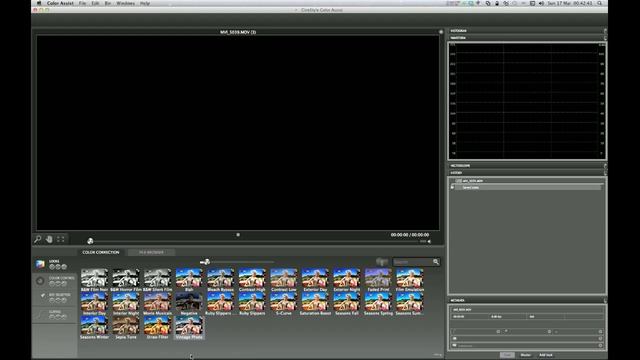Collapse the Histogram panel header
Viewport: 640px width, 360px height.
pyautogui.click(x=527, y=31)
